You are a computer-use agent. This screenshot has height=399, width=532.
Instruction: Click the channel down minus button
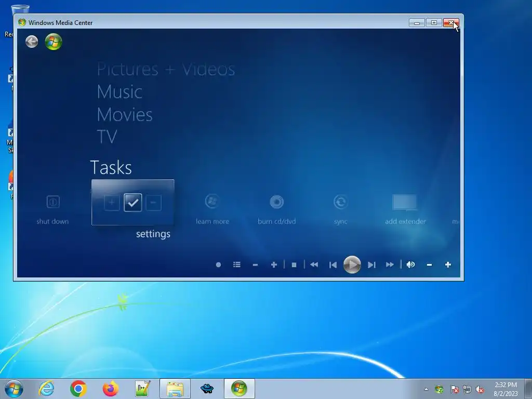pyautogui.click(x=255, y=264)
